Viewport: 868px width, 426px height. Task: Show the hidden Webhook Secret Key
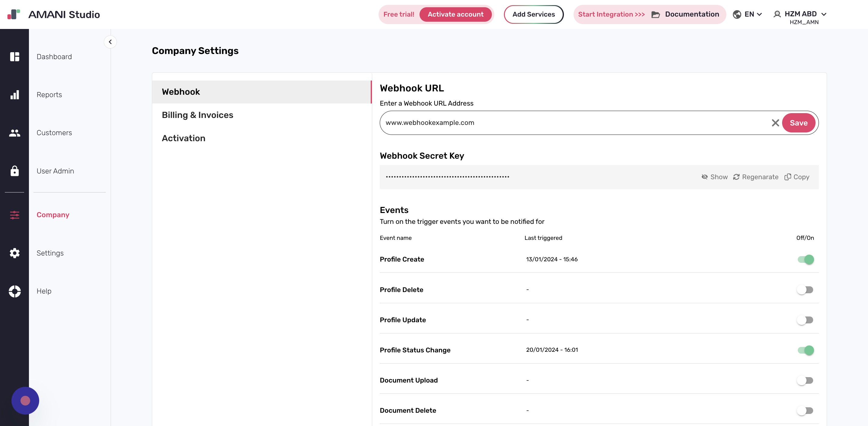[x=714, y=177]
